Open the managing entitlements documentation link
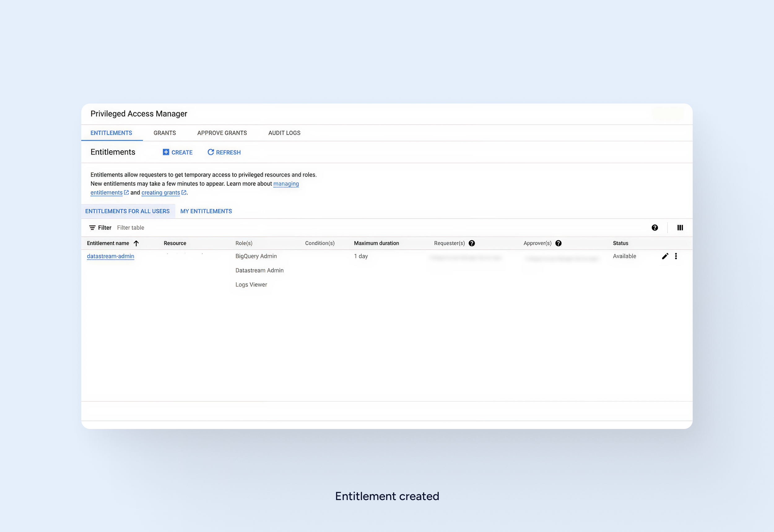The height and width of the screenshot is (532, 774). (x=286, y=184)
